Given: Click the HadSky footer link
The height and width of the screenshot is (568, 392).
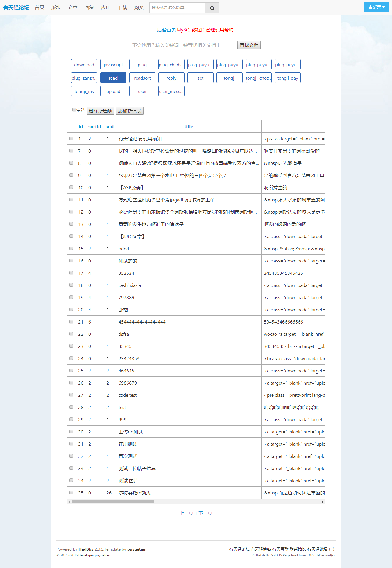Looking at the screenshot, I should (86, 549).
